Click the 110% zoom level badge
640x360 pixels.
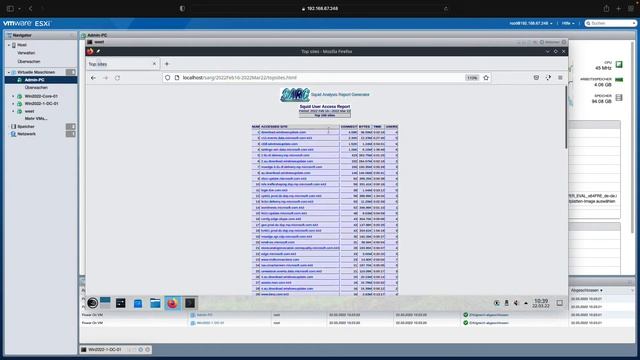472,78
